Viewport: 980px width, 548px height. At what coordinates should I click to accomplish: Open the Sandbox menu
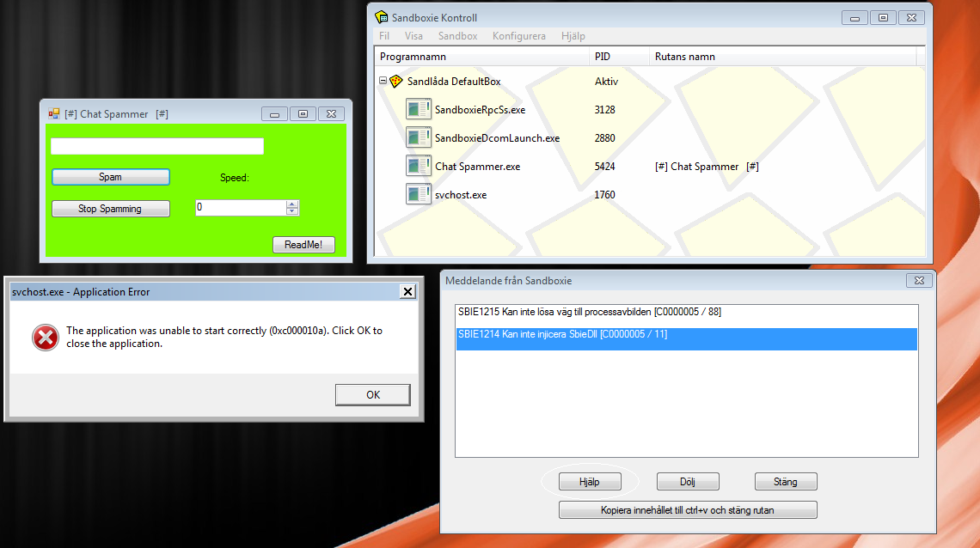457,36
